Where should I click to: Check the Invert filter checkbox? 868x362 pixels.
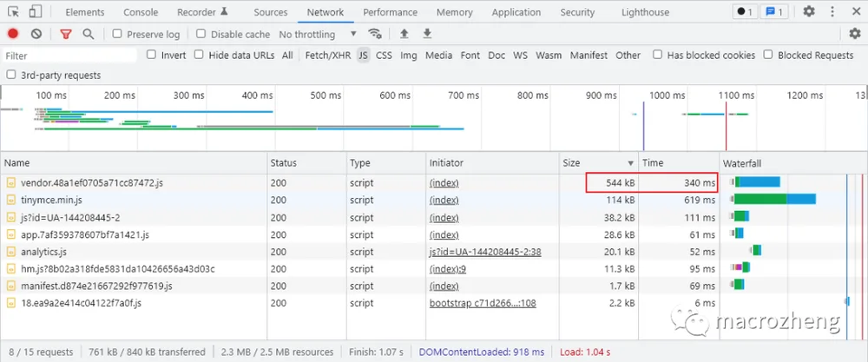[151, 55]
